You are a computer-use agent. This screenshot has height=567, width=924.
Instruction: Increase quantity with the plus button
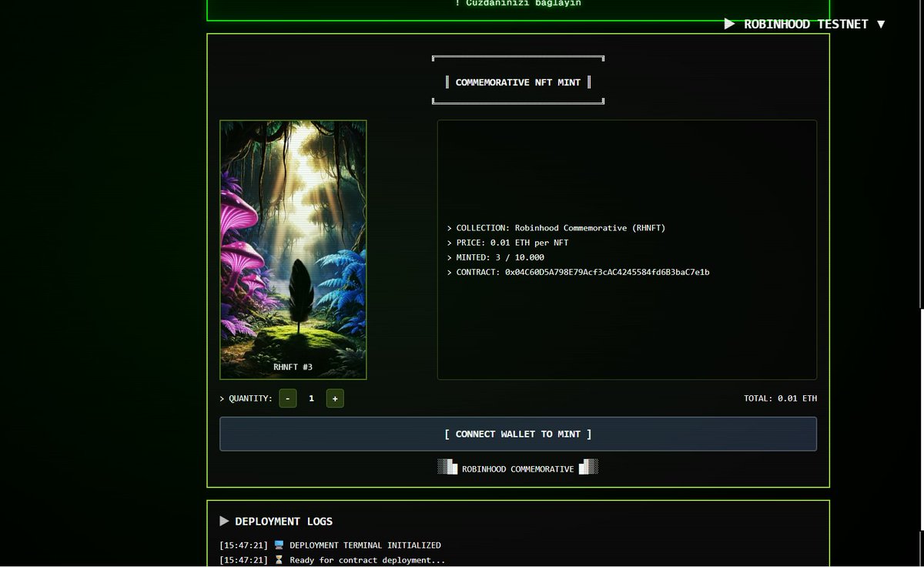tap(335, 398)
